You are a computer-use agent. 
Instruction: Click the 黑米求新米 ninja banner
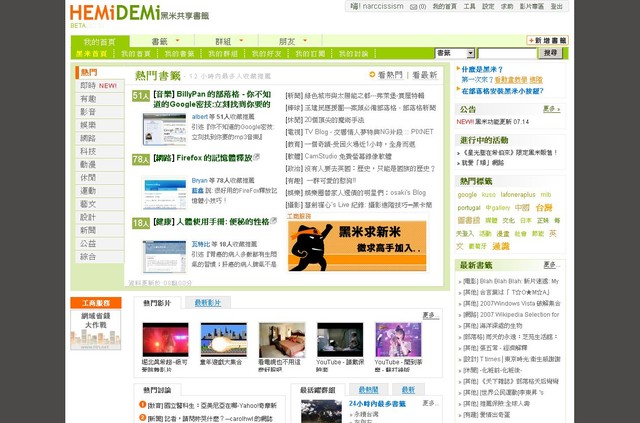tap(357, 246)
